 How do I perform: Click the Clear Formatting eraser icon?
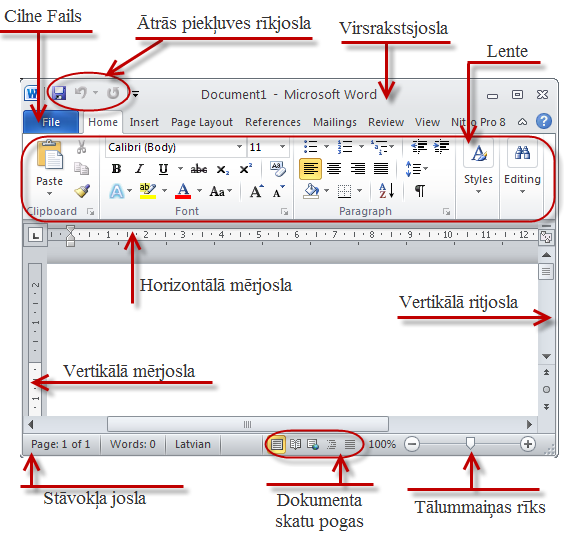click(x=277, y=169)
